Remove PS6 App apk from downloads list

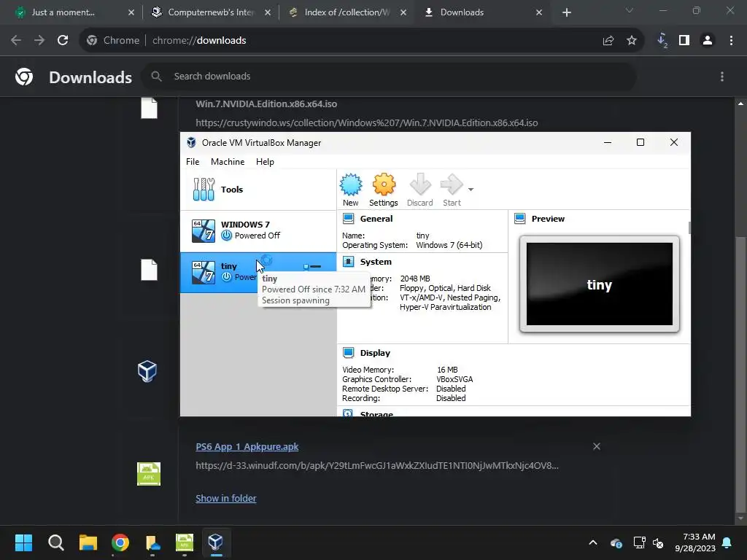(597, 446)
